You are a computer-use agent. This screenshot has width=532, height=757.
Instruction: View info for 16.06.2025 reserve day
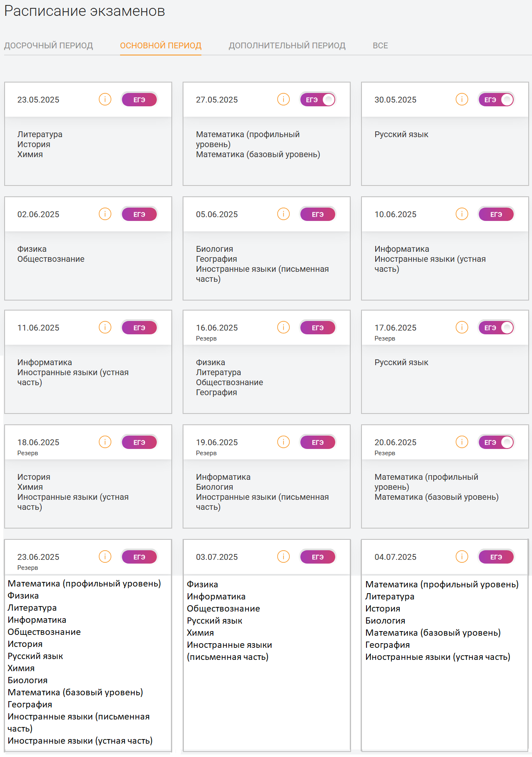click(x=284, y=328)
